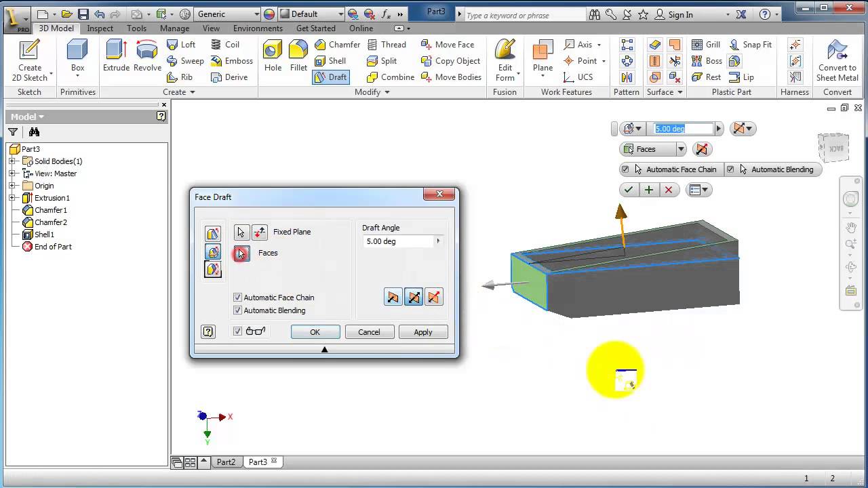Select the Extrude tool

coord(116,56)
